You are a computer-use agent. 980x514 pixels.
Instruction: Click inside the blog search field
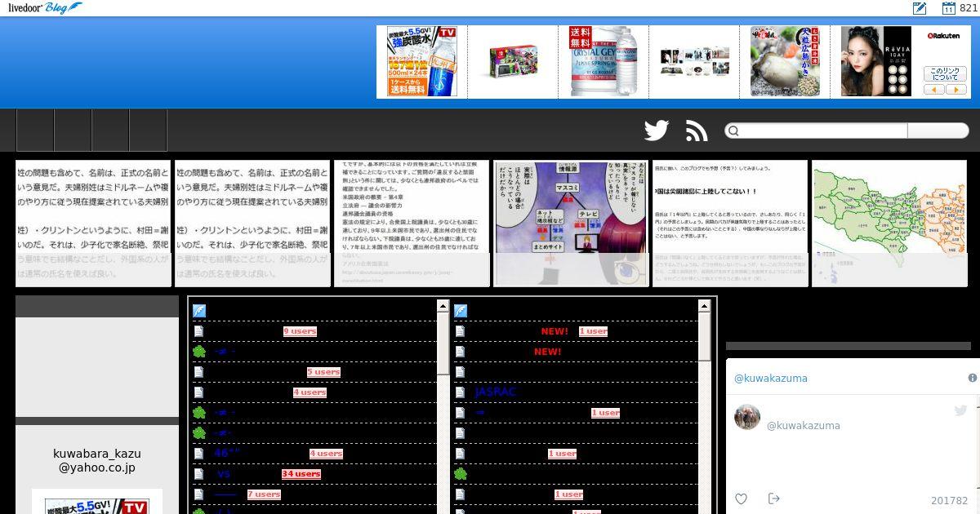(823, 131)
